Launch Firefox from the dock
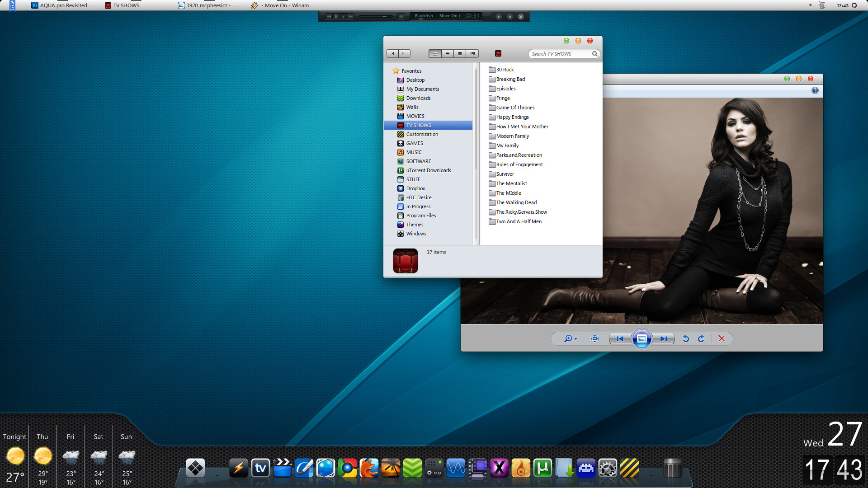The image size is (868, 488). (369, 468)
